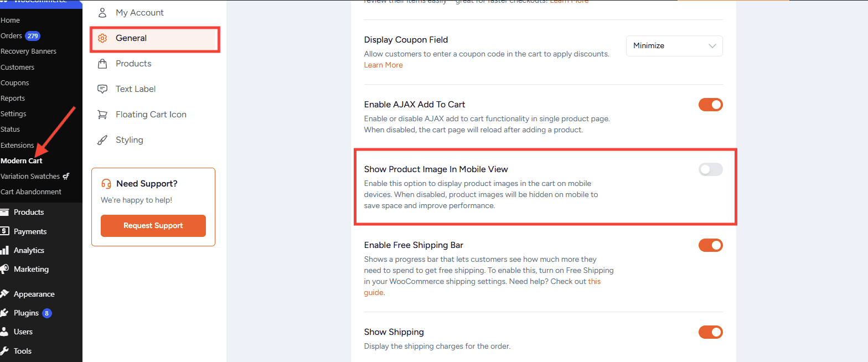The width and height of the screenshot is (868, 362).
Task: Open the Extensions submenu item
Action: [17, 146]
